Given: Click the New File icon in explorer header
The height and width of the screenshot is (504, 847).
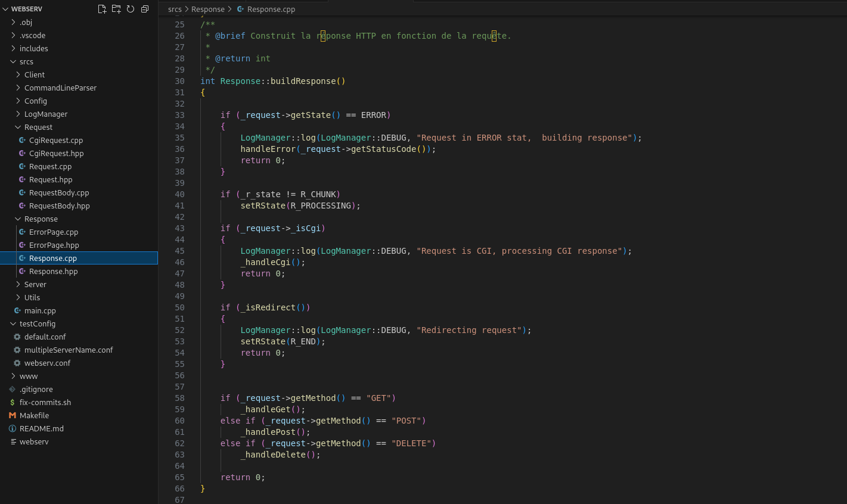Looking at the screenshot, I should [x=102, y=9].
